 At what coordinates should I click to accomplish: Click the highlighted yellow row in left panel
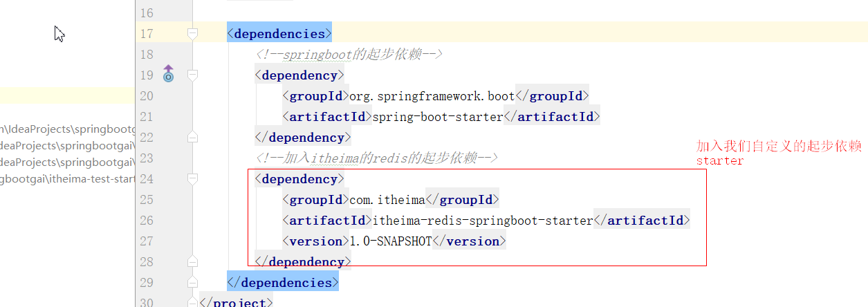[x=67, y=95]
